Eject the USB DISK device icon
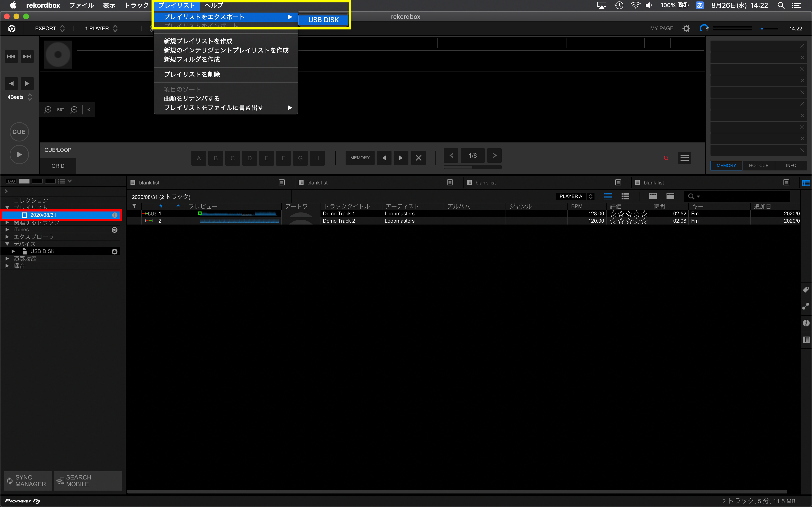The width and height of the screenshot is (812, 507). [114, 252]
